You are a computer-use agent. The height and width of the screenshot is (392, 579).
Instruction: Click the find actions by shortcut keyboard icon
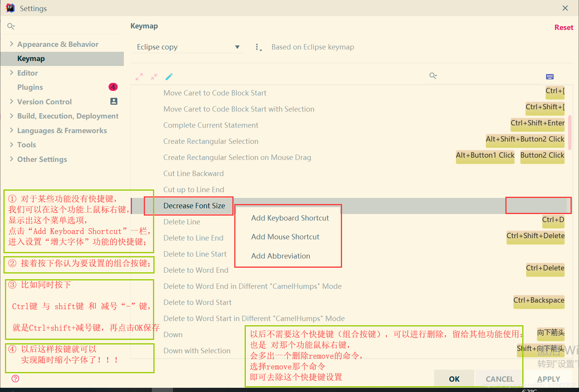coord(550,77)
